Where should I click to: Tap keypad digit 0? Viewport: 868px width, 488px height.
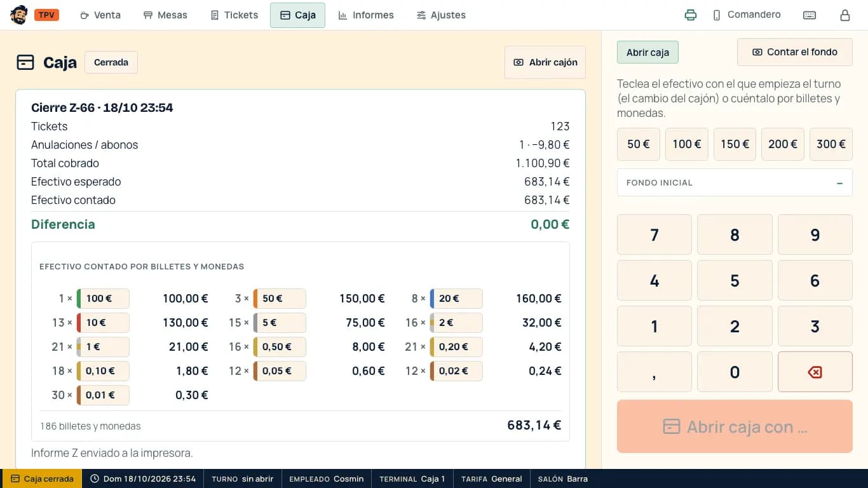coord(735,372)
